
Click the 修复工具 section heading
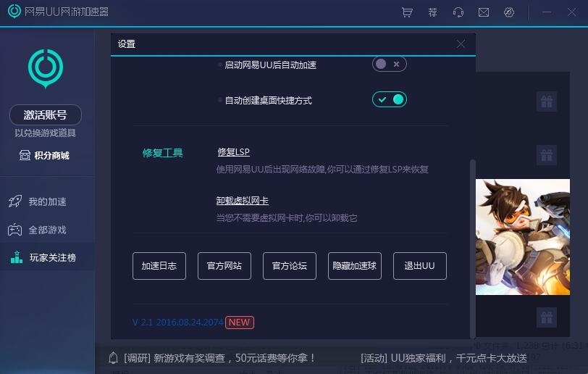point(162,153)
